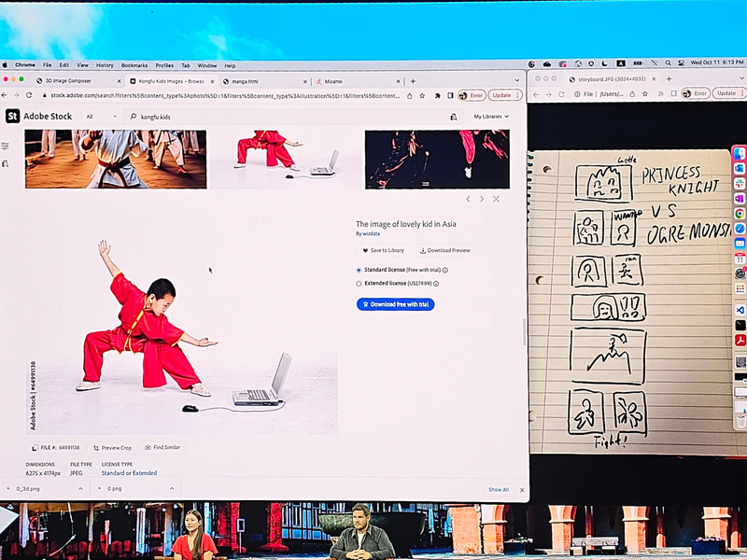Go to next image with right chevron
This screenshot has width=747, height=560.
[482, 199]
